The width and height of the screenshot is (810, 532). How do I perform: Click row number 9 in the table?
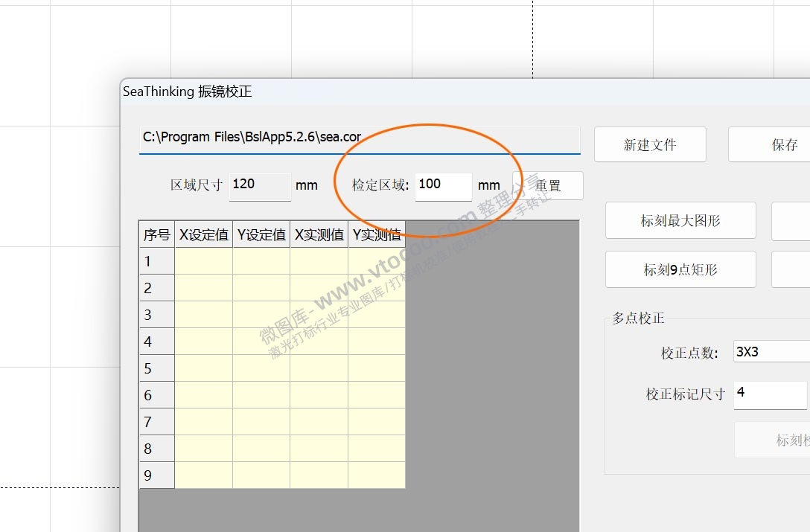coord(156,475)
